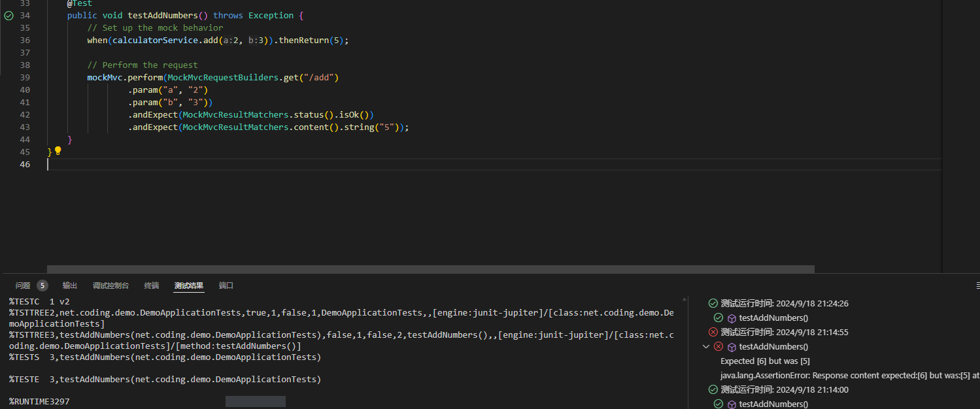Click the output line %TESTC 1 v2
The height and width of the screenshot is (409, 980).
point(39,301)
